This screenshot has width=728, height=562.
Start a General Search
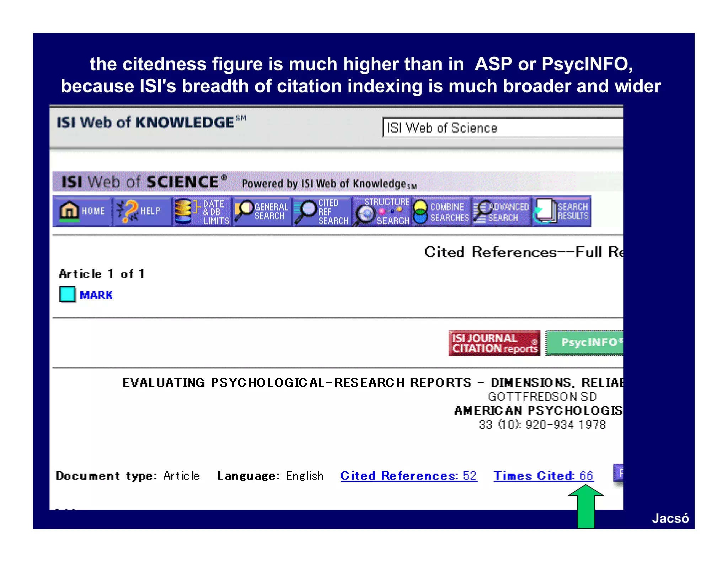(x=262, y=211)
